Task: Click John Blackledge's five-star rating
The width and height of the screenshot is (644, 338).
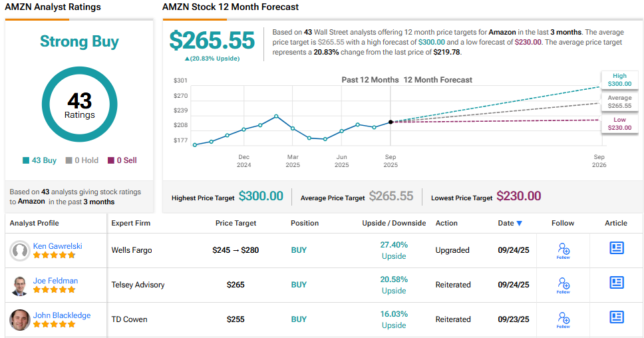Action: [54, 324]
